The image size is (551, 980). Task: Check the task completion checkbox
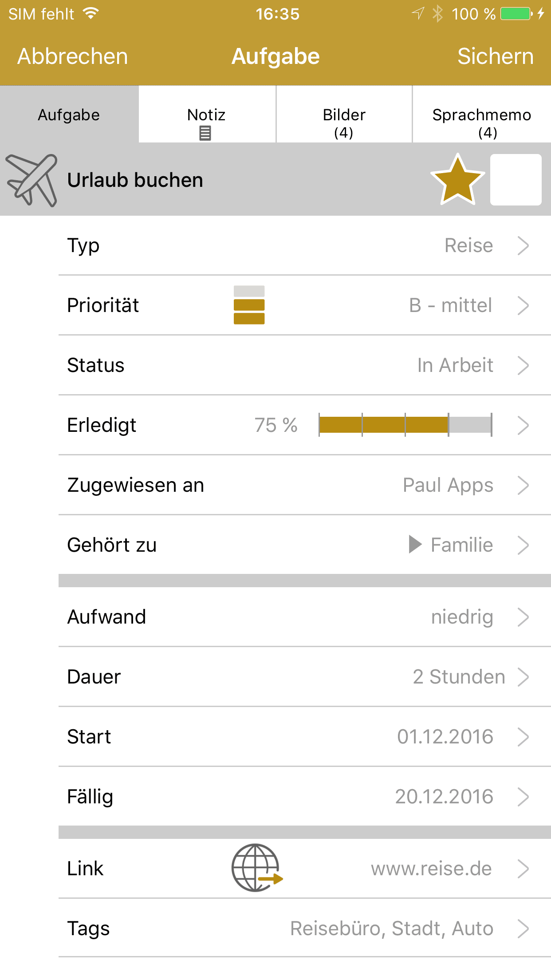[516, 180]
